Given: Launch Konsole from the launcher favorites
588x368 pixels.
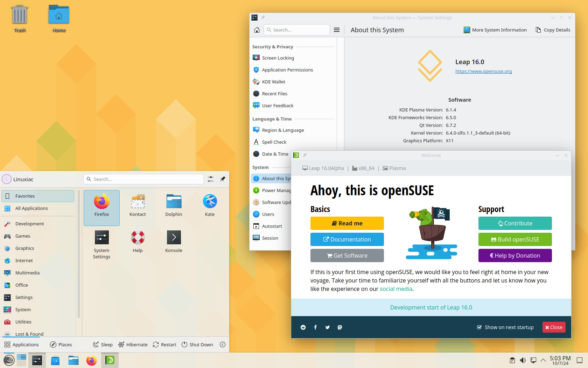Looking at the screenshot, I should (x=174, y=242).
